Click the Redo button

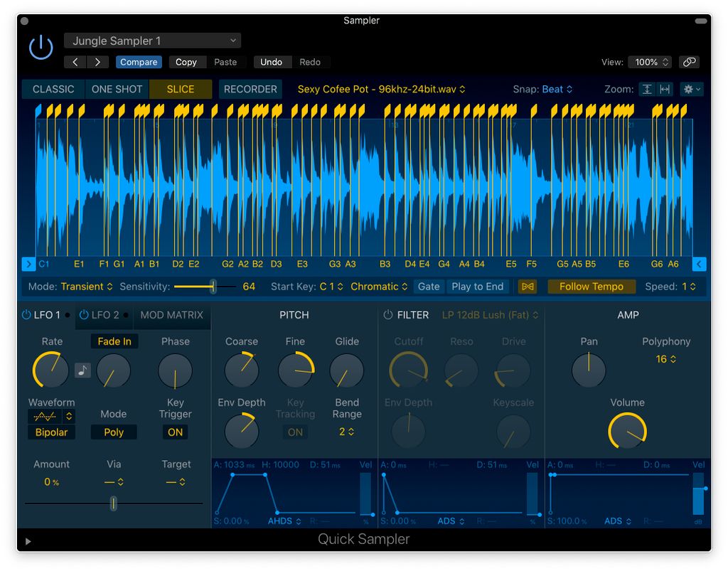[310, 62]
